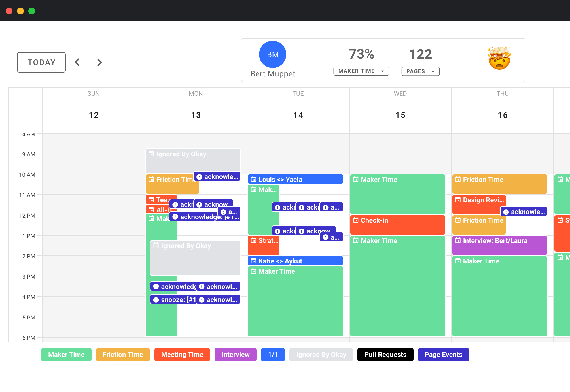This screenshot has width=570, height=392.
Task: Click the BM user avatar circle
Action: (272, 54)
